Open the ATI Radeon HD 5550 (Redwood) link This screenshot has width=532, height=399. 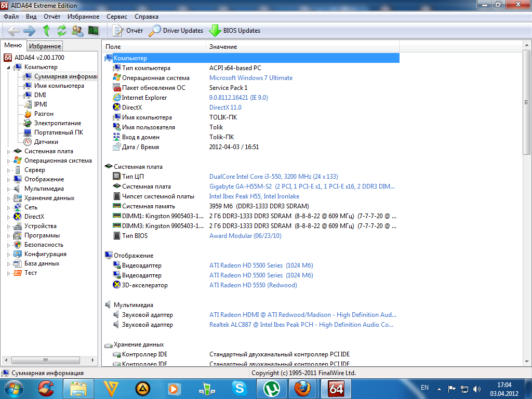coord(253,285)
